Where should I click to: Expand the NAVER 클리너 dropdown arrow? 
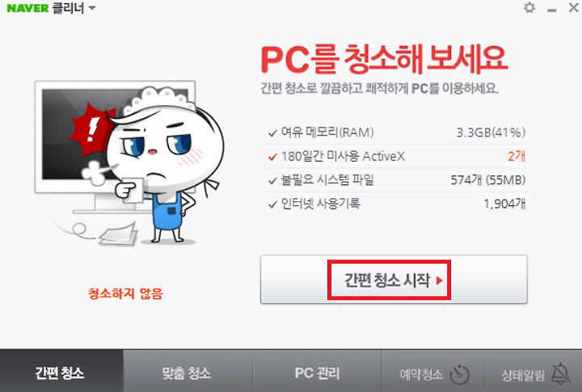(x=92, y=8)
